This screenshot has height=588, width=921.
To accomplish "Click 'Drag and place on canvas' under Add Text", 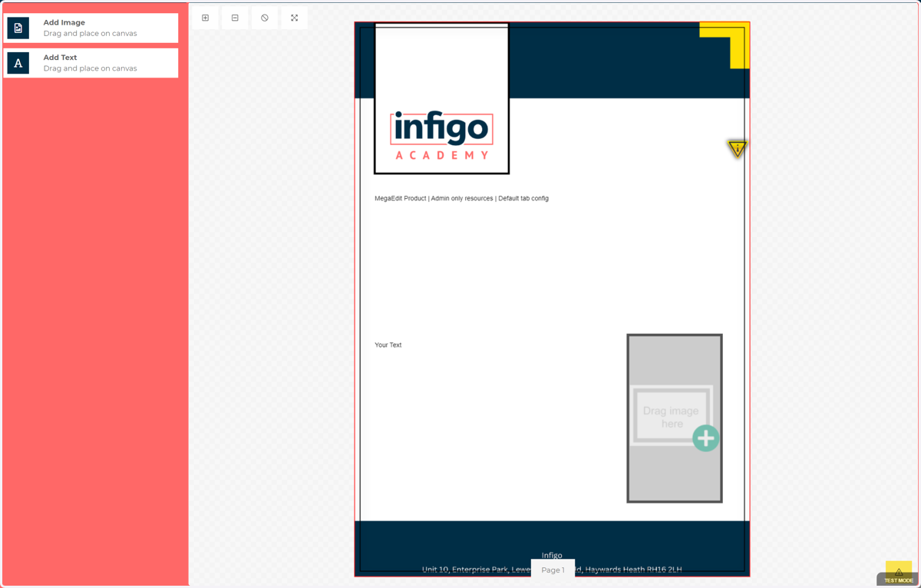I will point(91,68).
